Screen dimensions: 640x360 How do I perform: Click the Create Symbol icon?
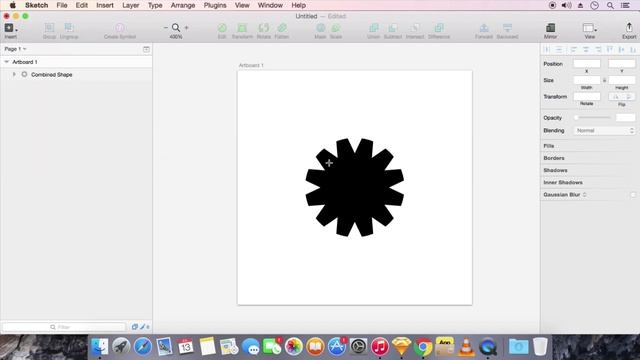(x=120, y=28)
